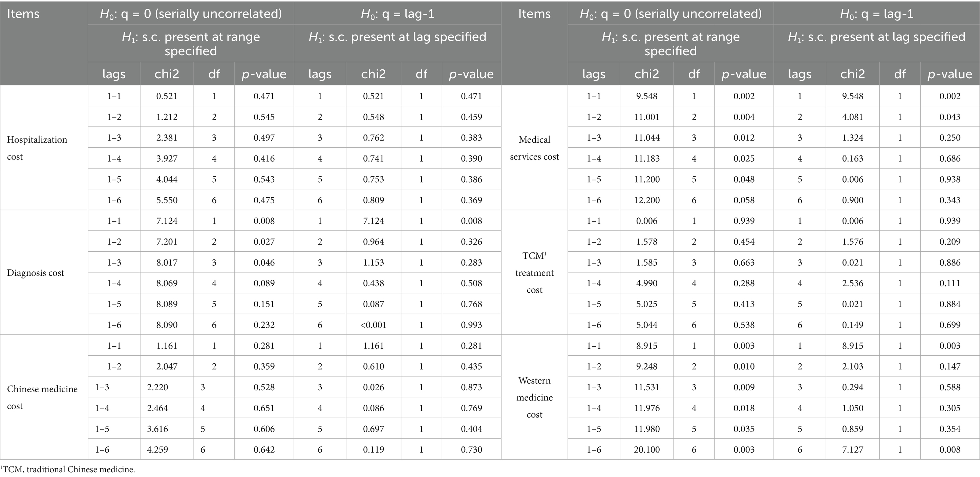Select the Medical services cost label
The width and height of the screenshot is (980, 477).
click(x=534, y=148)
